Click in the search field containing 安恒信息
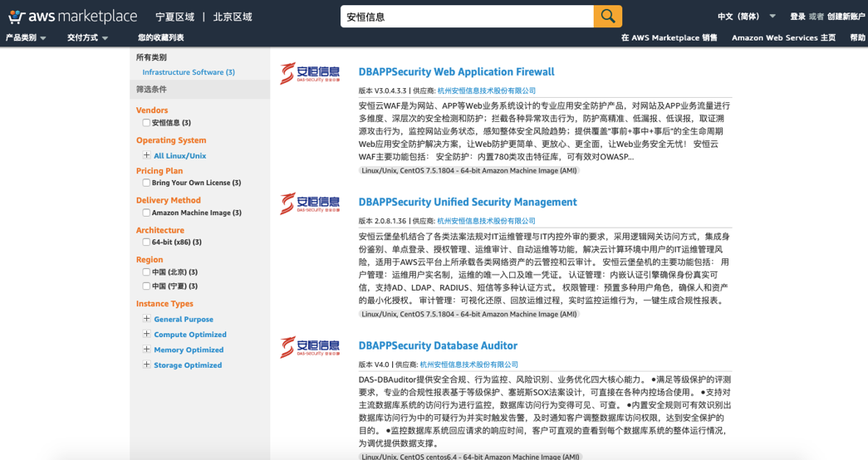The image size is (868, 460). [x=465, y=16]
